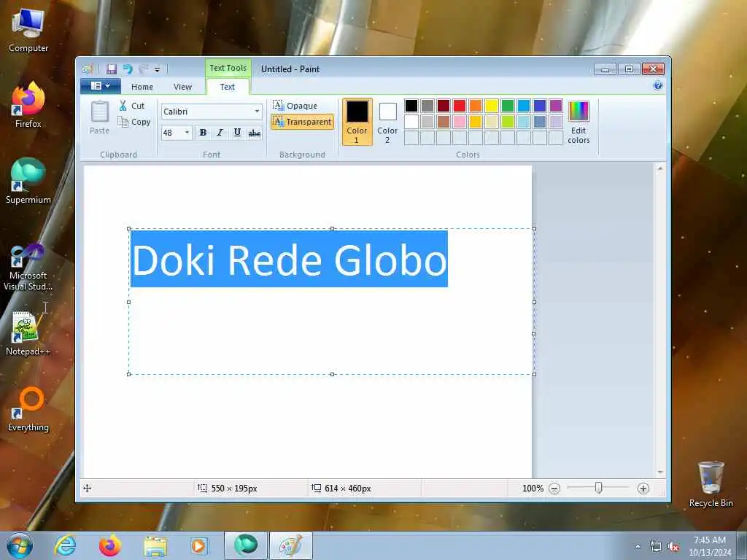Switch to the View ribbon tab
Screen dimensions: 747x560
click(182, 87)
